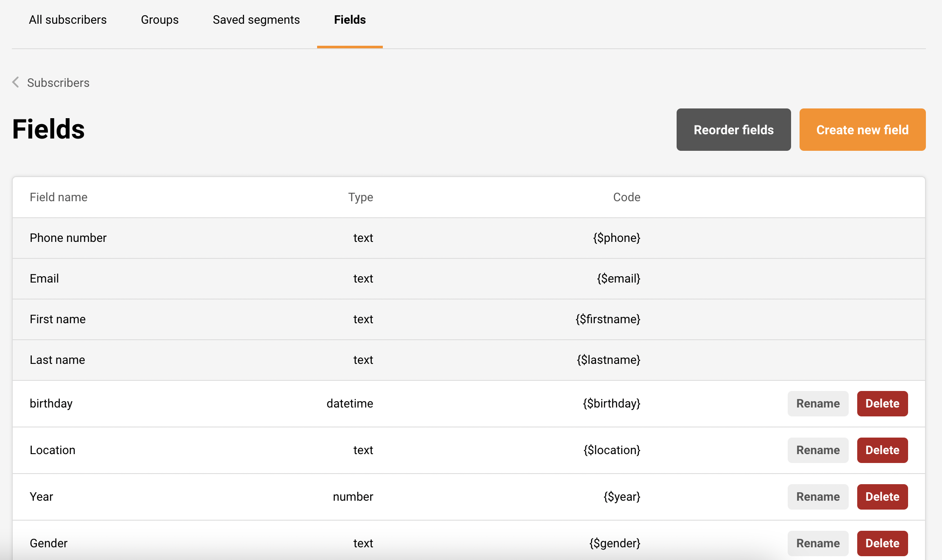
Task: Click the Create new field button
Action: click(x=862, y=130)
